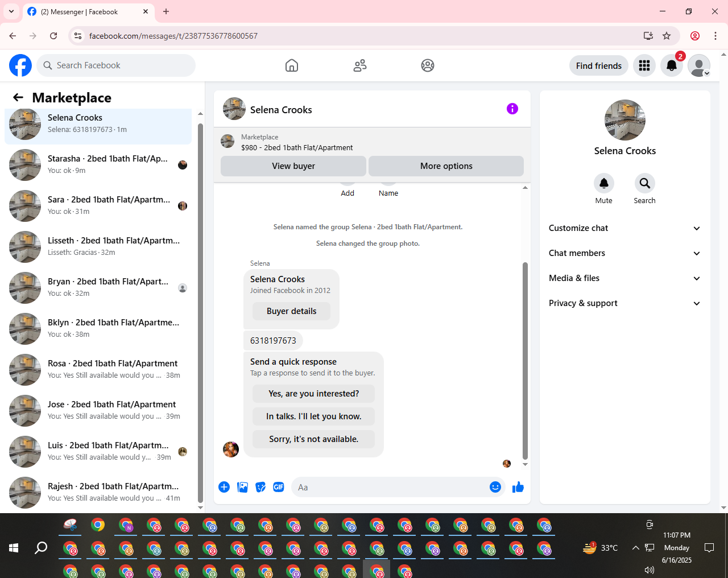Select the Messenger | Facebook tab
Viewport: 728px width, 578px height.
click(x=88, y=11)
